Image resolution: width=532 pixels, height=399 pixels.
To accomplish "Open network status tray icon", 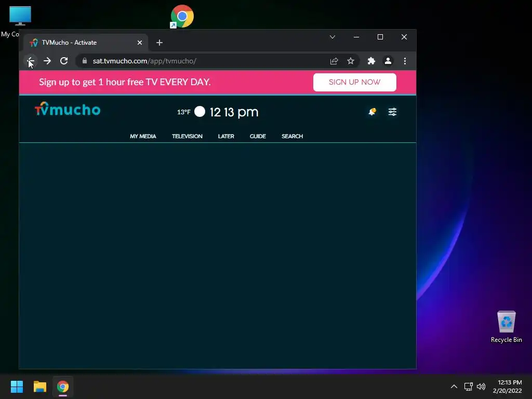I will pos(469,387).
